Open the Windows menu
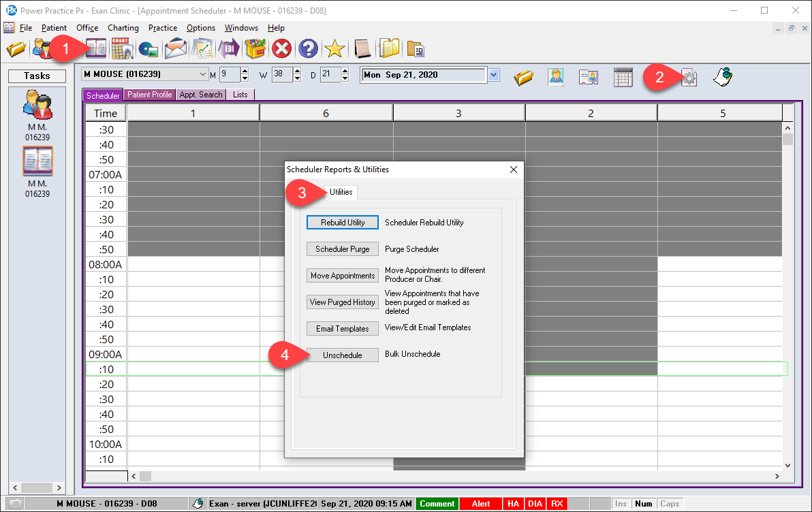The height and width of the screenshot is (512, 812). point(241,28)
